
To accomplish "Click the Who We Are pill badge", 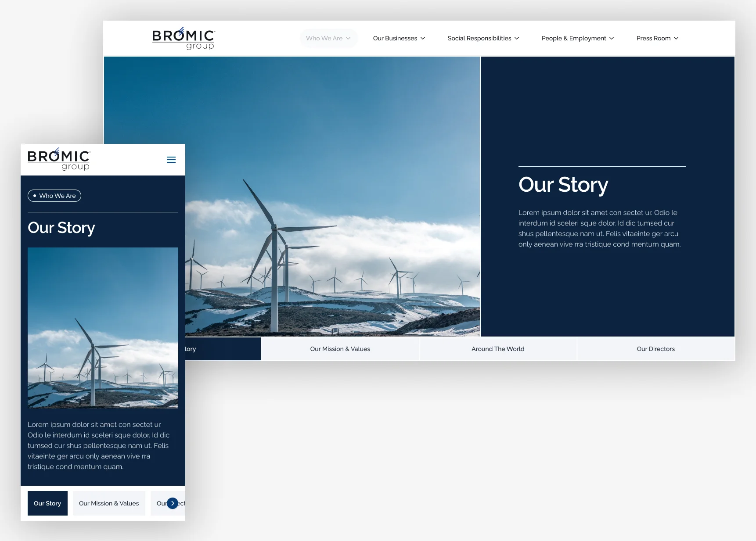I will 54,196.
